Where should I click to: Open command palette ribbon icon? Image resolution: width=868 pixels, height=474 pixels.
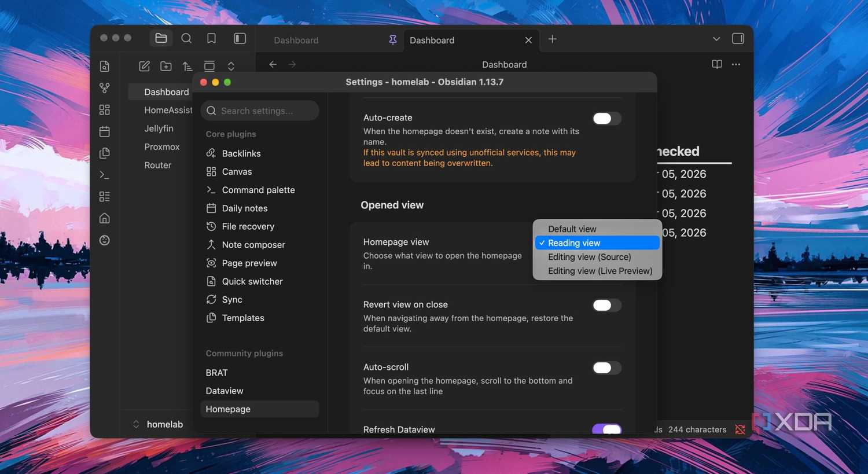point(104,175)
